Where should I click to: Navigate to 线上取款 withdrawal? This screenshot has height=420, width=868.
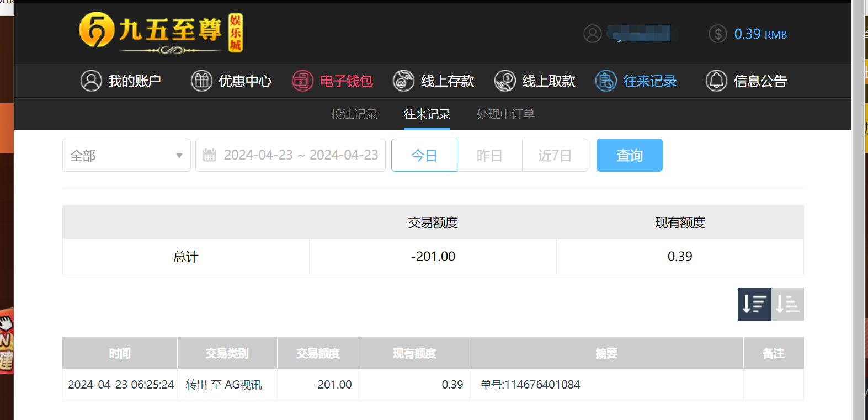549,81
